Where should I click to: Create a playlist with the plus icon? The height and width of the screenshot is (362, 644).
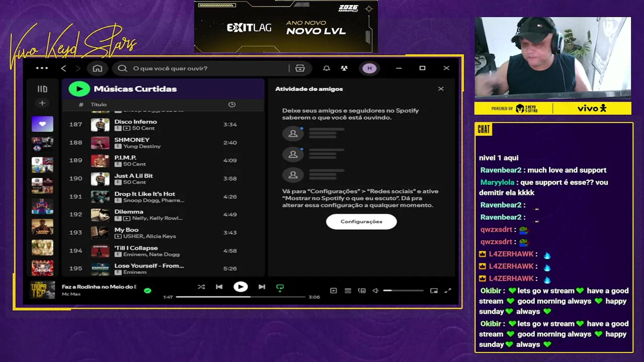42,103
